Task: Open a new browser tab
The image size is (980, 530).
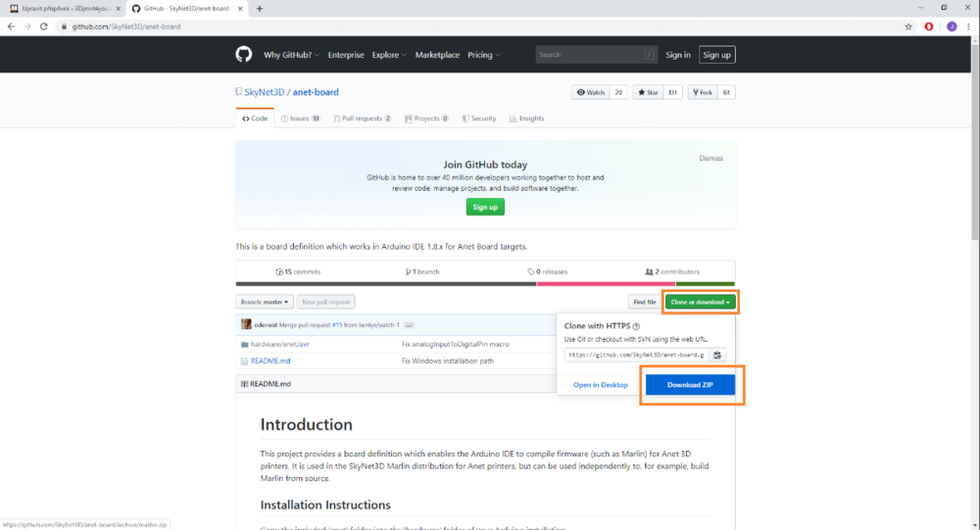Action: point(260,9)
